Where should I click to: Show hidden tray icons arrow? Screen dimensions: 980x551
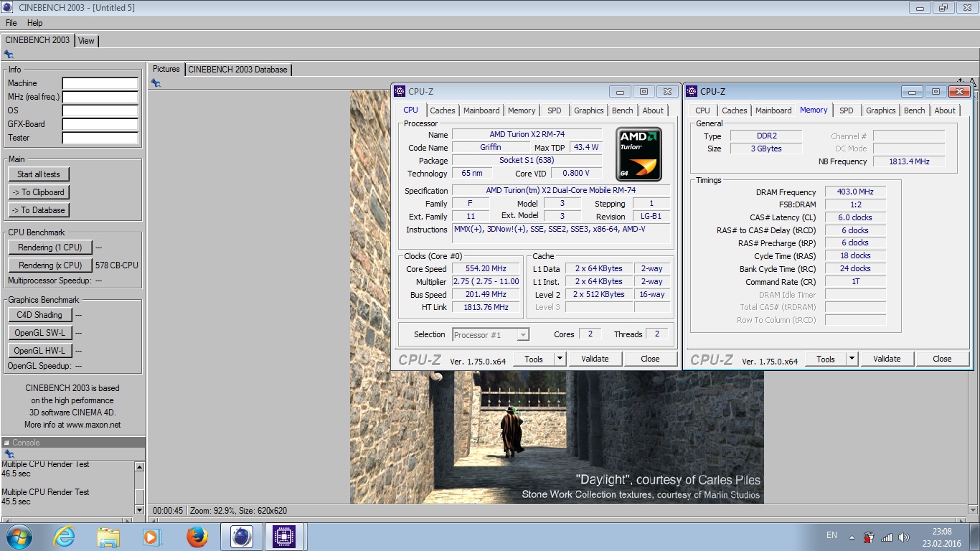(x=852, y=537)
